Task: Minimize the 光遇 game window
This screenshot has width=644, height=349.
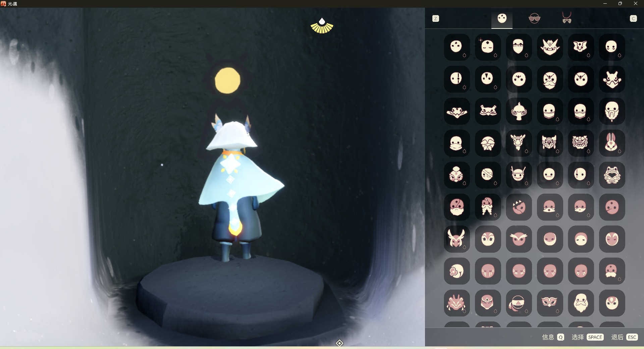Action: pyautogui.click(x=605, y=4)
